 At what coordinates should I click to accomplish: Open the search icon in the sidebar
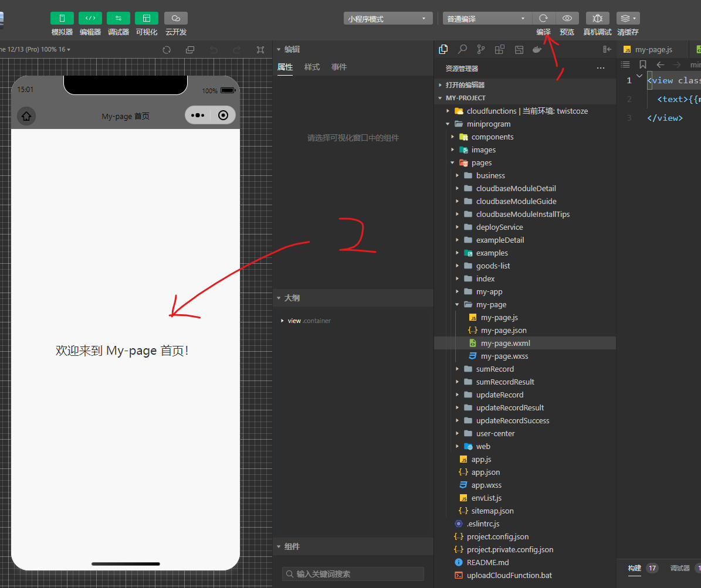462,49
